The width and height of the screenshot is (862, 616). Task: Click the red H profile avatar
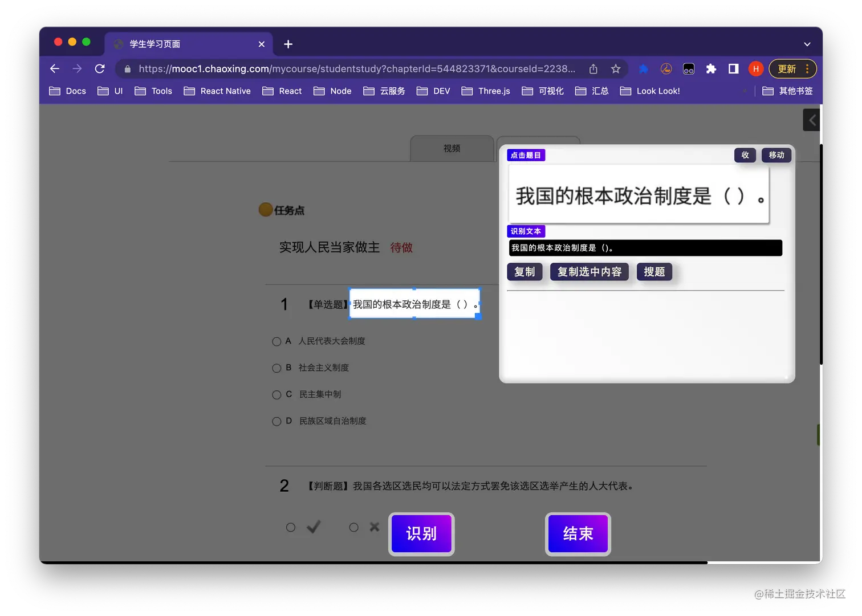pyautogui.click(x=755, y=68)
